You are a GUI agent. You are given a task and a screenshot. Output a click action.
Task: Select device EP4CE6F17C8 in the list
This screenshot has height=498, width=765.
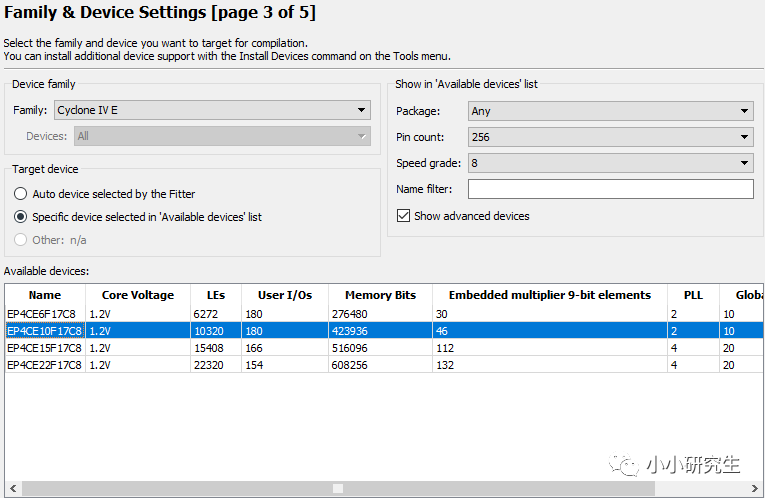pyautogui.click(x=44, y=314)
